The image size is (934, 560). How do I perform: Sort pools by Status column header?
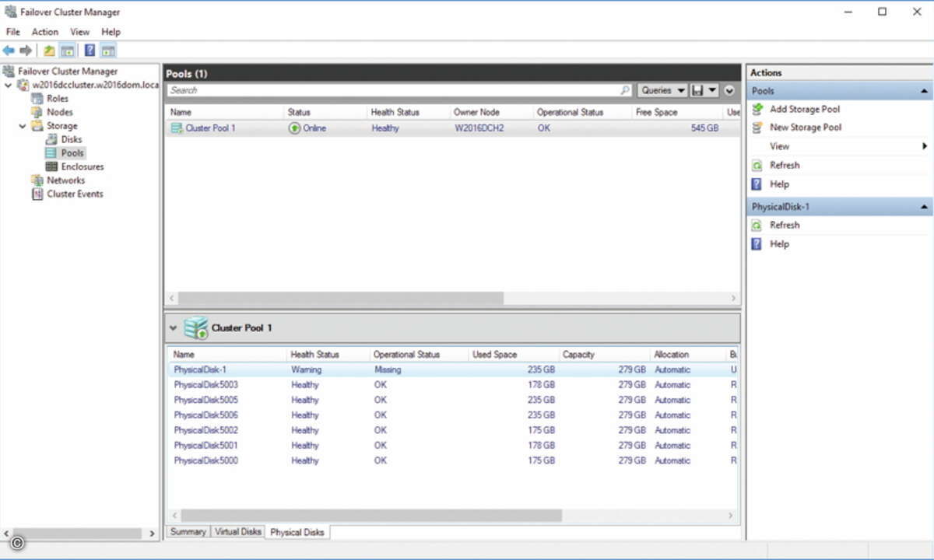point(325,112)
